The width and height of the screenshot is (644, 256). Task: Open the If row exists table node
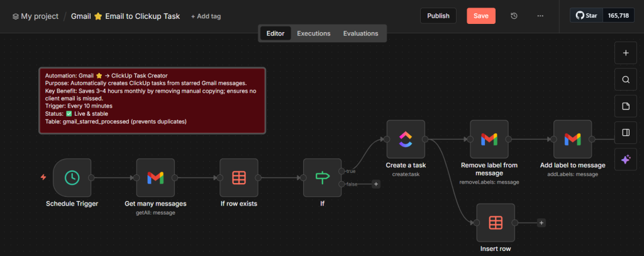238,177
